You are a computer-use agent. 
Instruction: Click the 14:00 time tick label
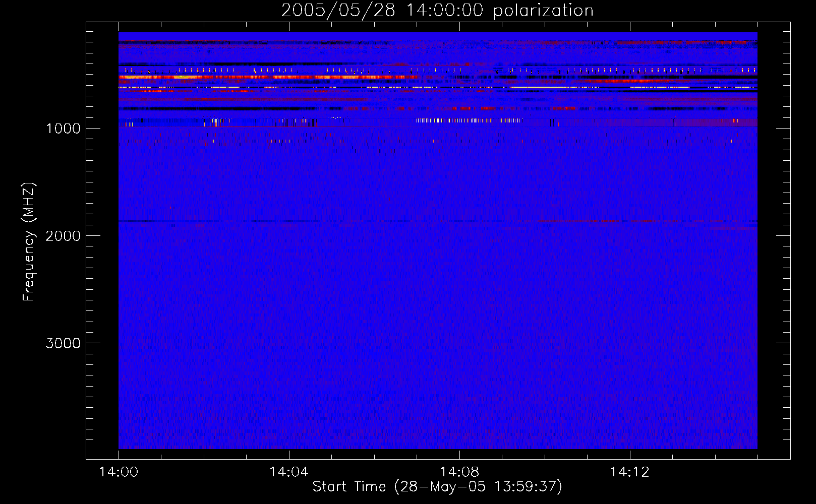click(x=119, y=472)
